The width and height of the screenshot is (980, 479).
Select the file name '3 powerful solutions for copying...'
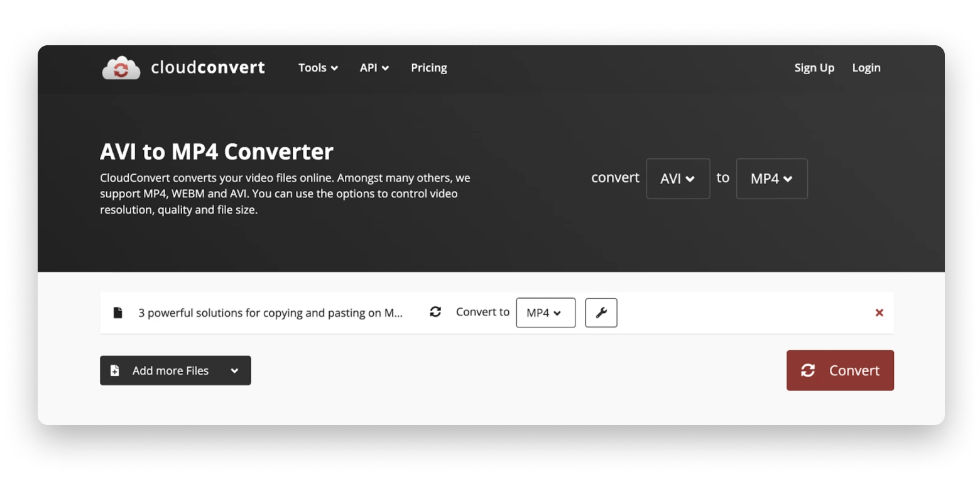click(271, 312)
